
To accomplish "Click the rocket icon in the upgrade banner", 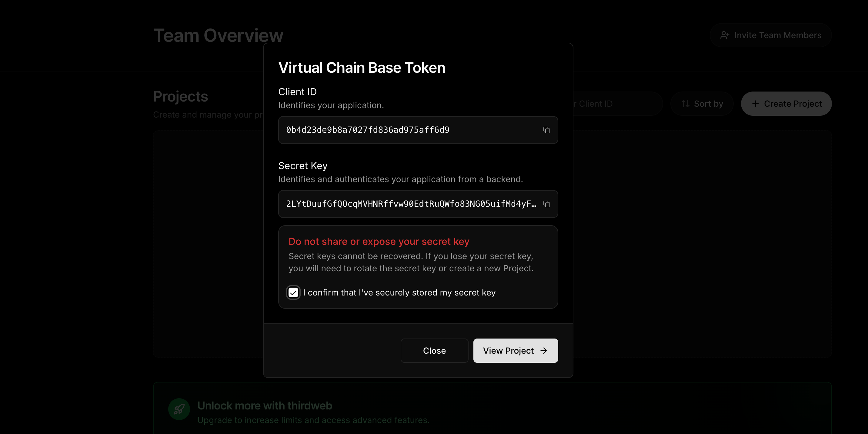I will (x=179, y=409).
